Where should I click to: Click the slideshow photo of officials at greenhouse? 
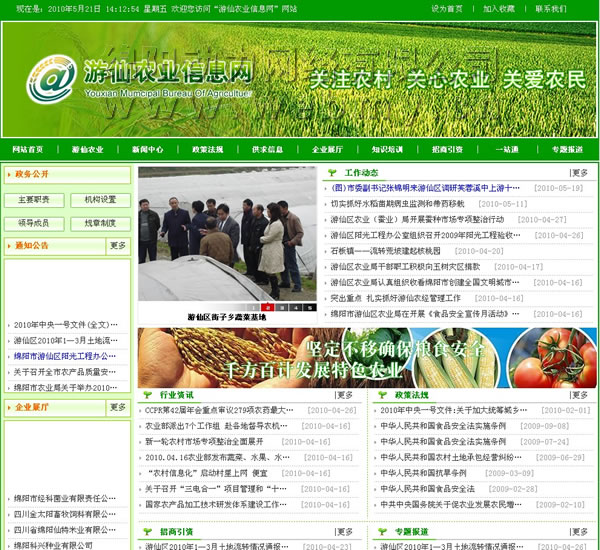tap(227, 234)
